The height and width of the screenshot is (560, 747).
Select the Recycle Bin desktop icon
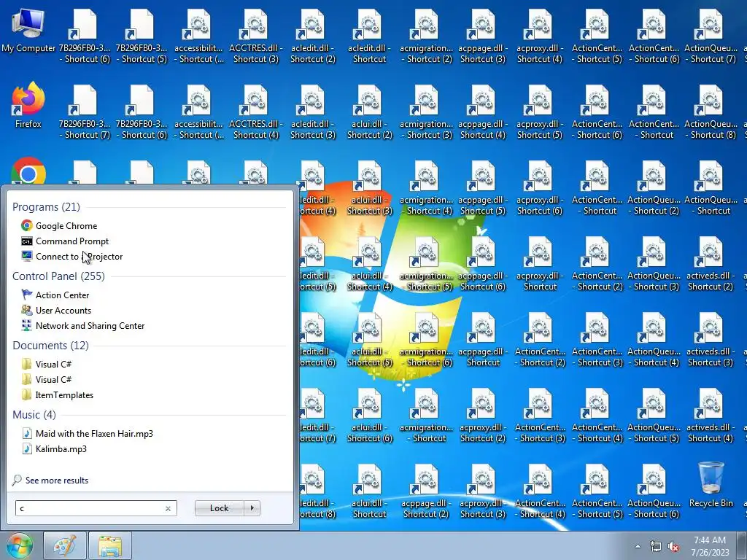(711, 485)
